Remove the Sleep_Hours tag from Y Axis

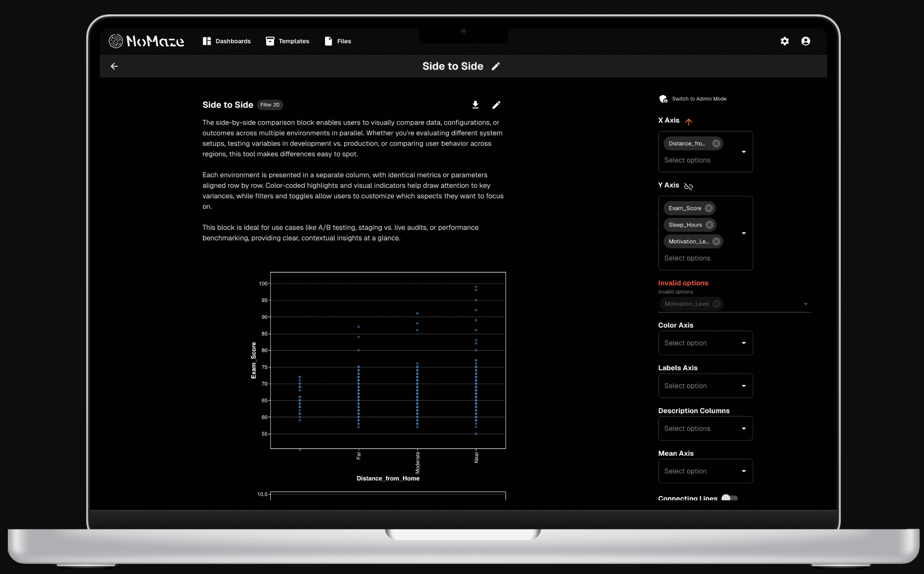tap(709, 225)
